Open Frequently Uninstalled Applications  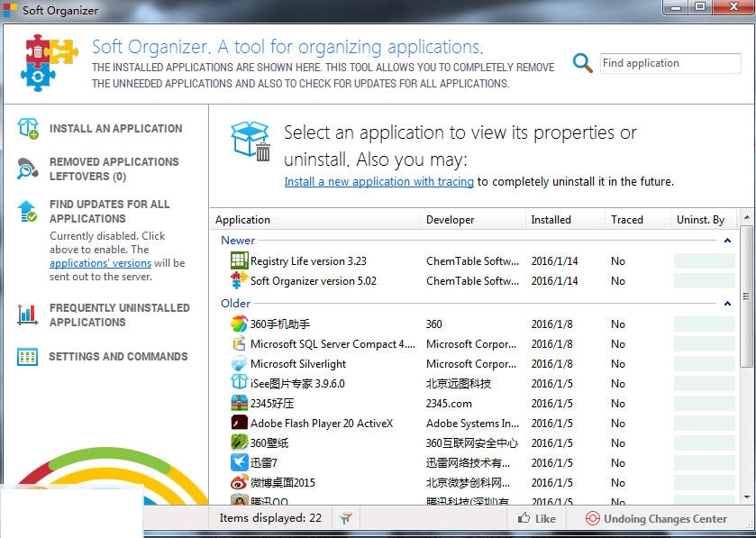[120, 315]
